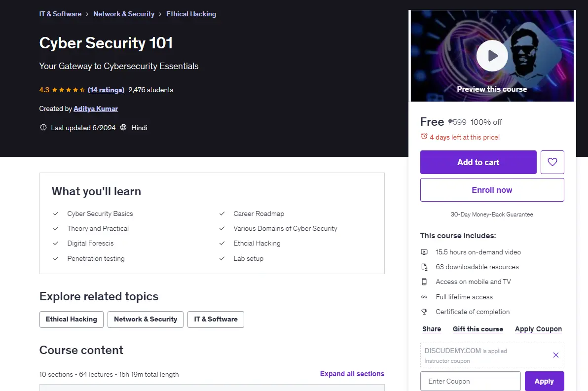The image size is (588, 391).
Task: Focus the Enter Coupon field
Action: click(x=470, y=381)
